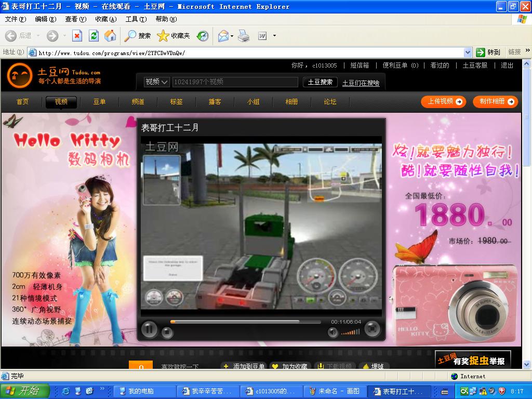Click the IE Refresh toolbar icon
Viewport: 532px width, 399px height.
(94, 36)
